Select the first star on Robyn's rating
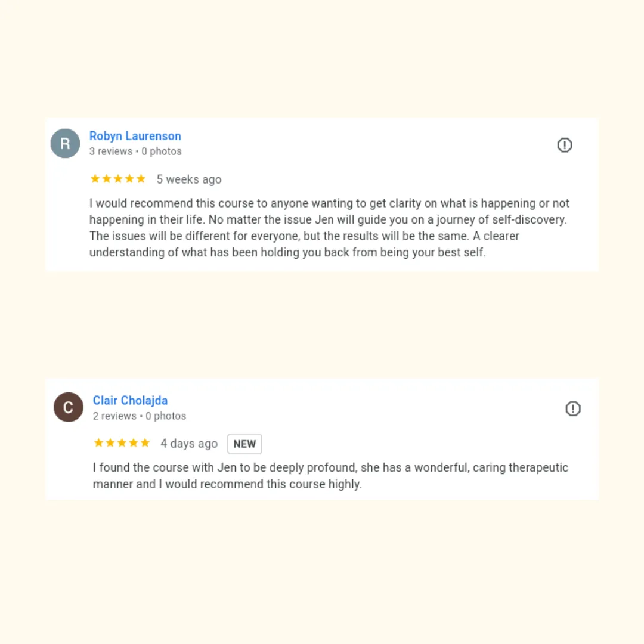 pyautogui.click(x=95, y=178)
